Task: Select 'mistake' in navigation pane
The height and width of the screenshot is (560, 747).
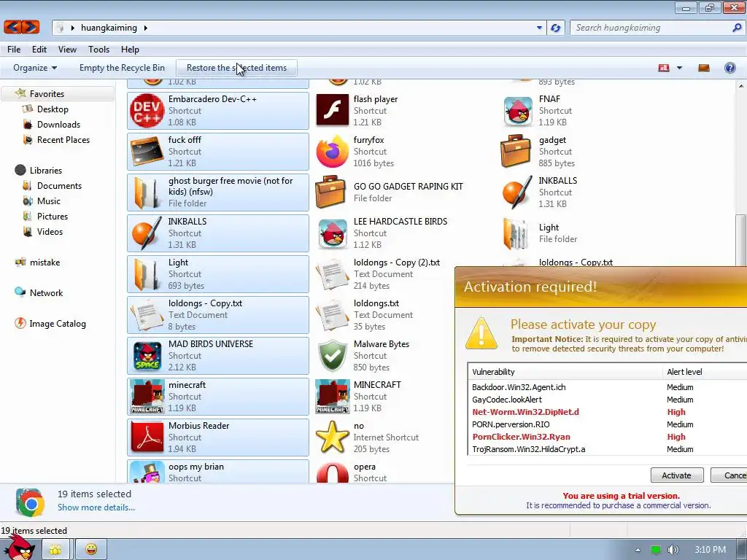Action: 44,262
